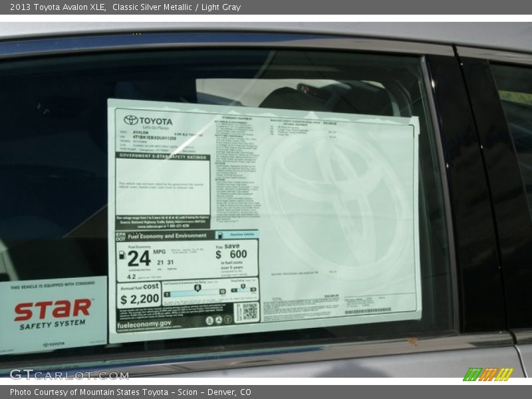Open the fueleconomy.gov link

pos(142,325)
